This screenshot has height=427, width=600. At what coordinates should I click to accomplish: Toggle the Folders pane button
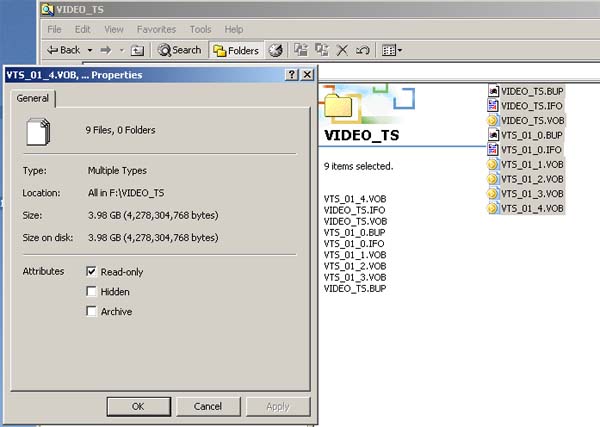[236, 50]
